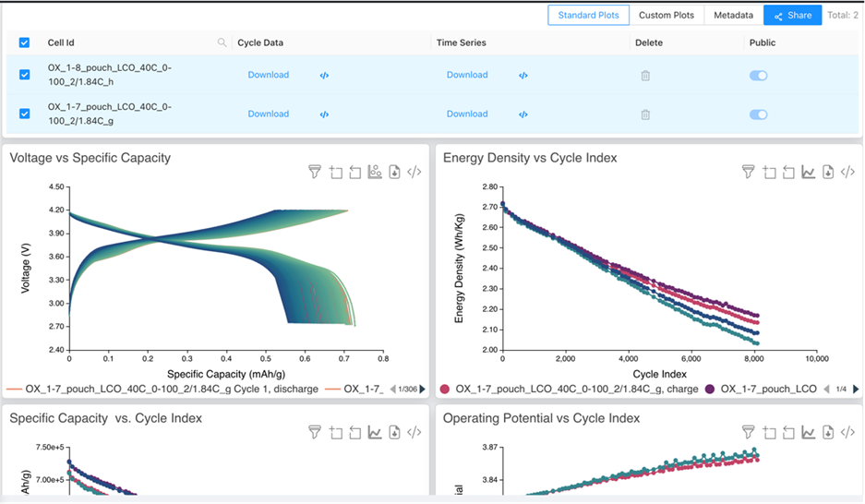The image size is (865, 504).
Task: Show code for Energy Density vs Cycle Index plot
Action: click(x=847, y=172)
